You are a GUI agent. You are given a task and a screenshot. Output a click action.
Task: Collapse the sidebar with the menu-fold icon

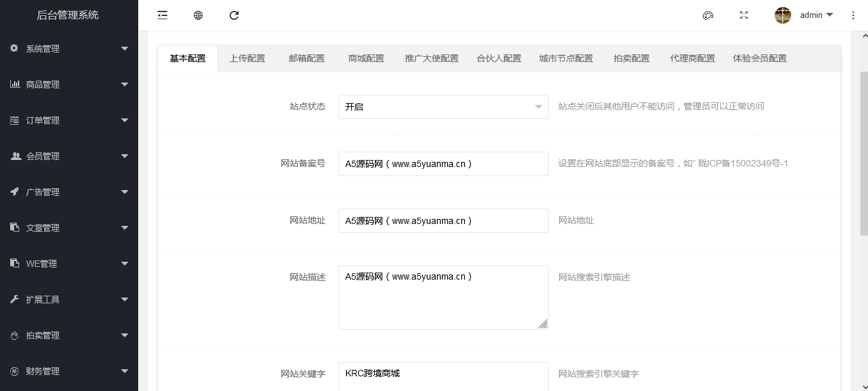click(x=162, y=15)
